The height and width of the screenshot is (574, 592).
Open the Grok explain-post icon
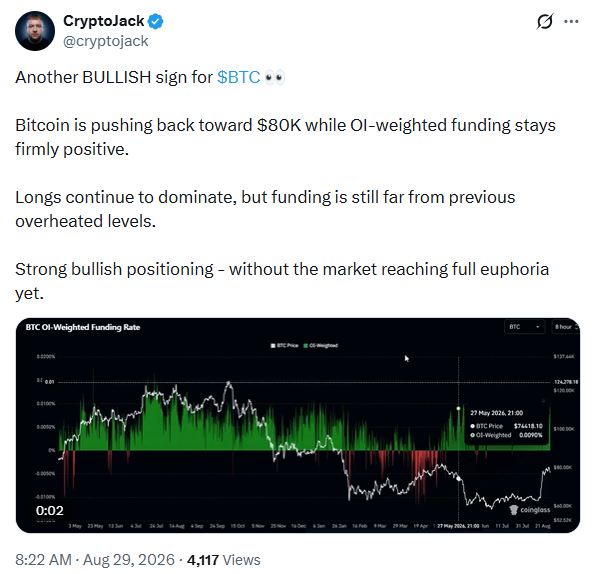[544, 21]
